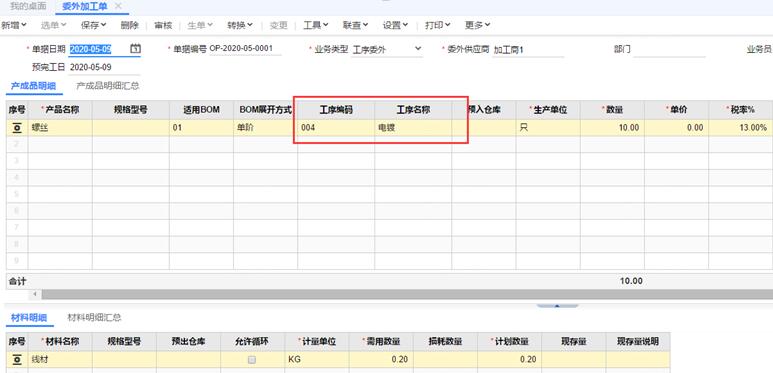
Task: Click the row action icon for 螺丝
Action: (17, 128)
